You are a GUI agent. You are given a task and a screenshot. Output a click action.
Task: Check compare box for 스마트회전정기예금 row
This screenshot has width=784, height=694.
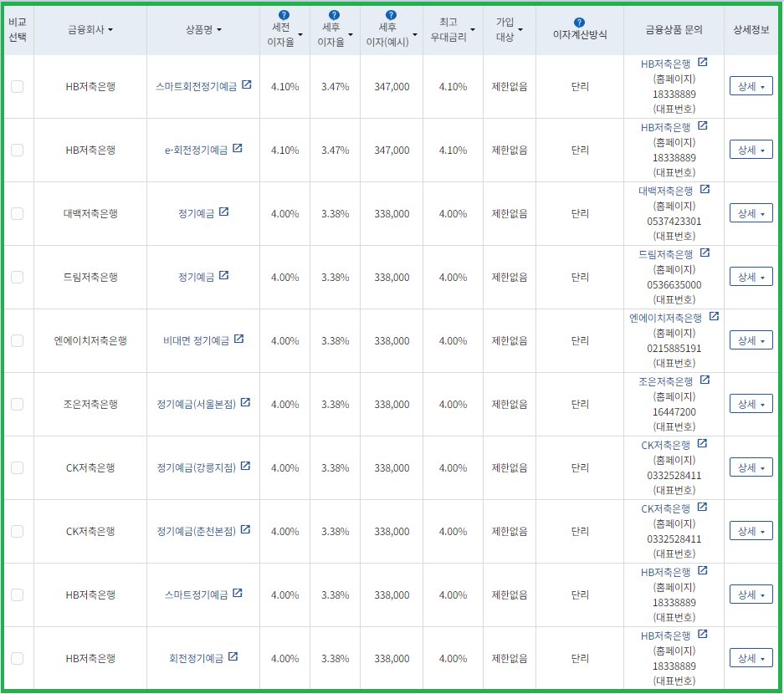(x=17, y=86)
